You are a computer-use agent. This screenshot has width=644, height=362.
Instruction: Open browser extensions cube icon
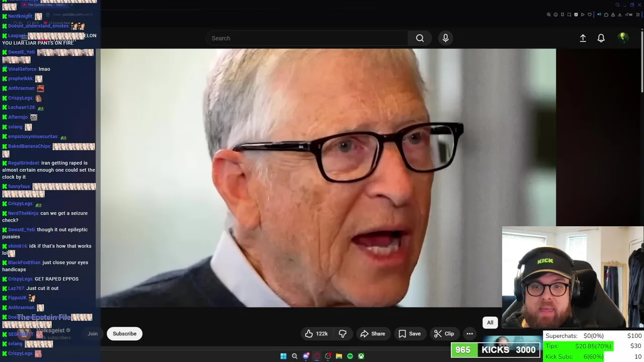[606, 15]
